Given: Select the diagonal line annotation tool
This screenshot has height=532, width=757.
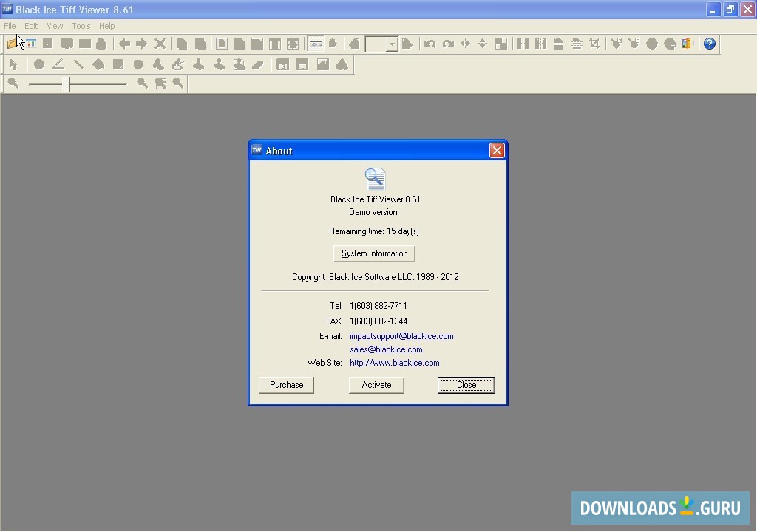Looking at the screenshot, I should click(x=78, y=65).
